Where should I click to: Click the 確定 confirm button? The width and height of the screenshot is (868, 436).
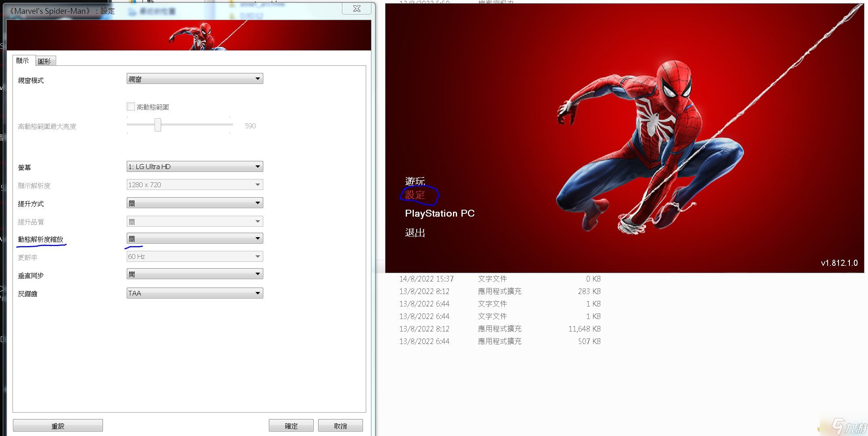coord(291,426)
